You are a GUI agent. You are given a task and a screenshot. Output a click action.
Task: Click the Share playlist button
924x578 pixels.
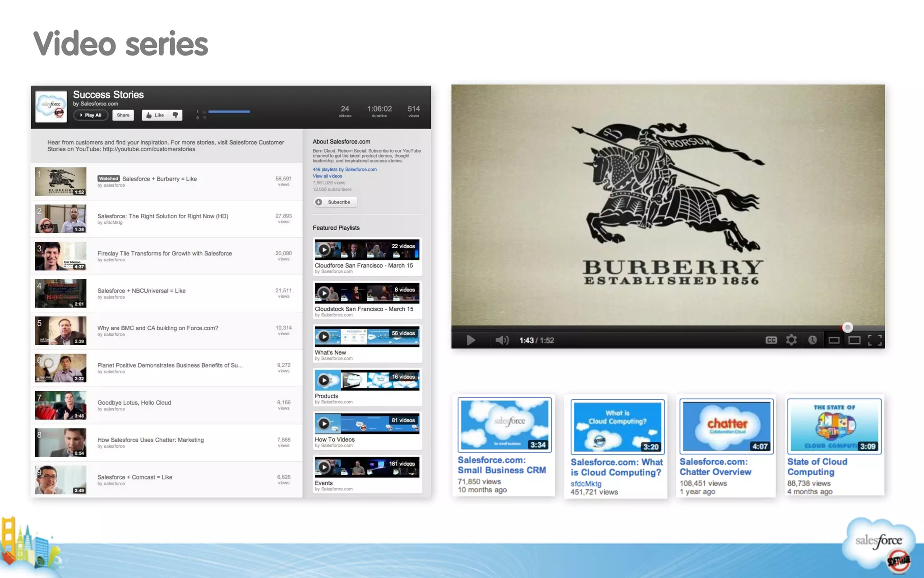(x=123, y=115)
